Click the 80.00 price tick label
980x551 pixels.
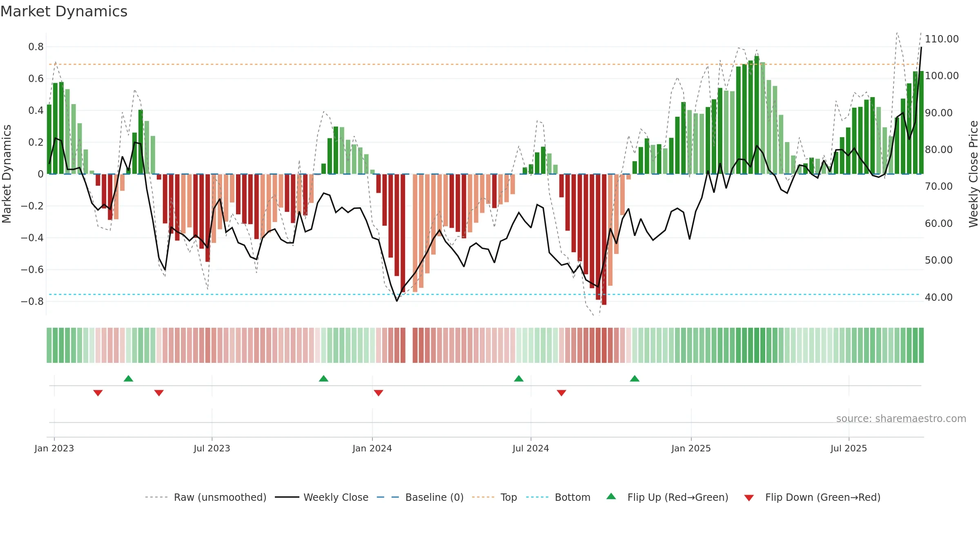pos(939,150)
